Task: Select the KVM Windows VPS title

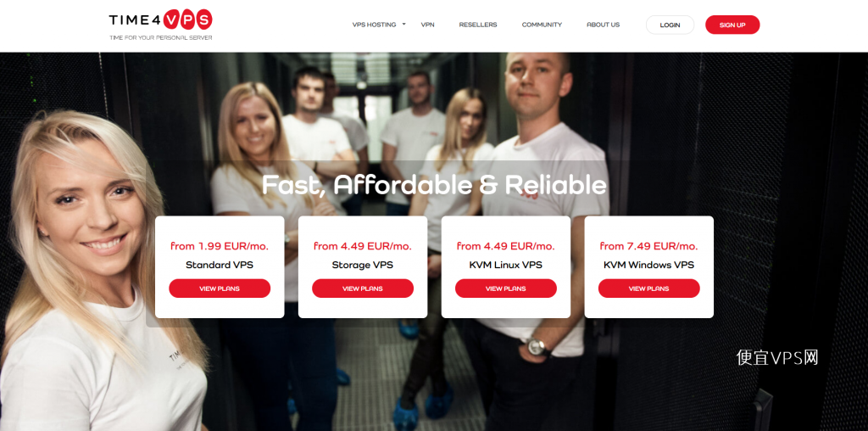Action: coord(648,265)
